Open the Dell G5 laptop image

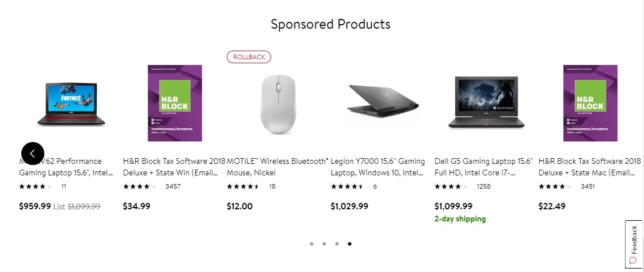pos(486,104)
